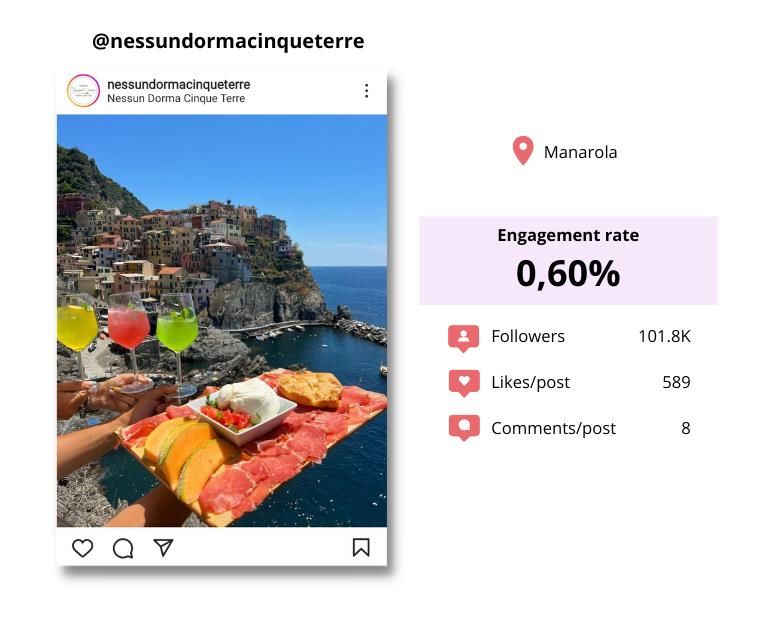Select the Manarola location label
Screen dimensions: 780x632
pos(580,152)
